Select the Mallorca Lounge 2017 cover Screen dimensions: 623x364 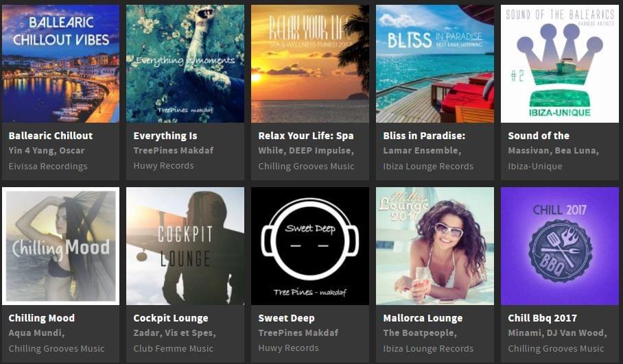click(x=435, y=246)
